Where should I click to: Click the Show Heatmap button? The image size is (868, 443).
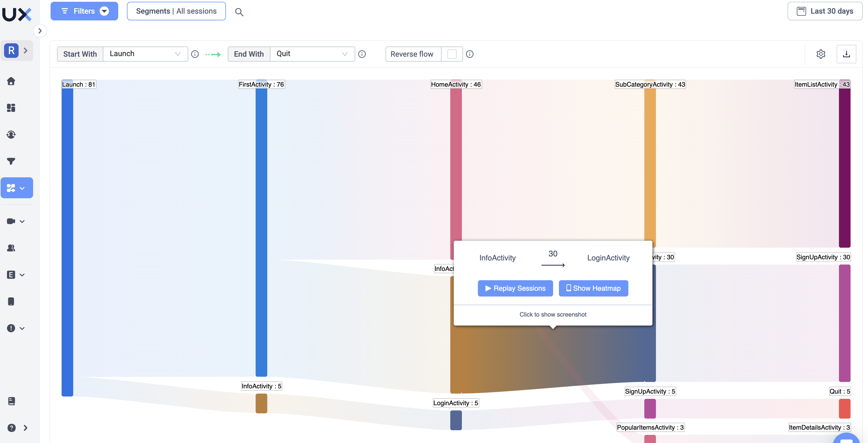click(593, 288)
